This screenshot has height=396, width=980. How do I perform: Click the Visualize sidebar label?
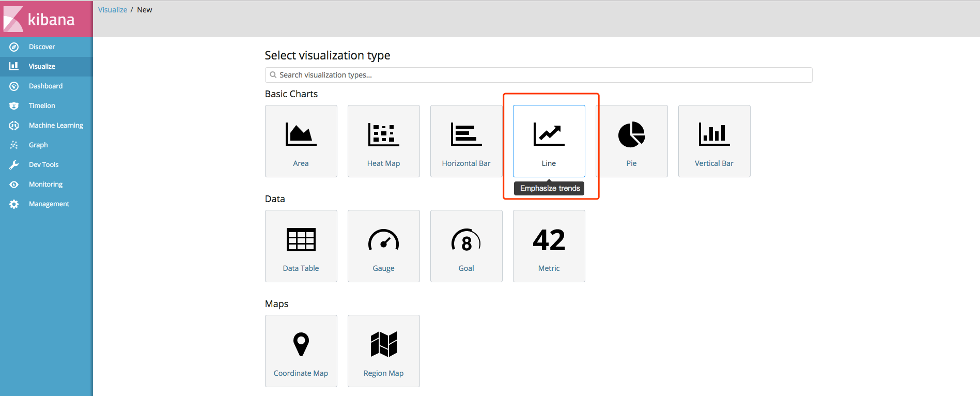click(42, 66)
